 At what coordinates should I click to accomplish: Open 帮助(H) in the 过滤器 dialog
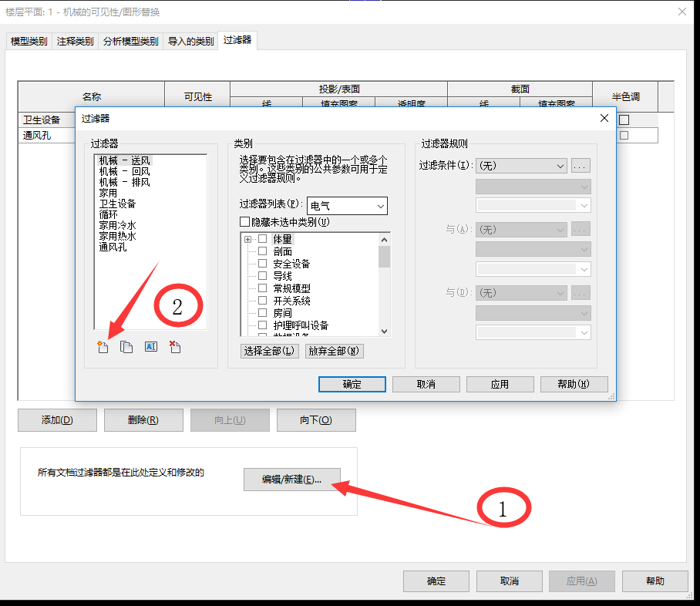click(x=574, y=384)
